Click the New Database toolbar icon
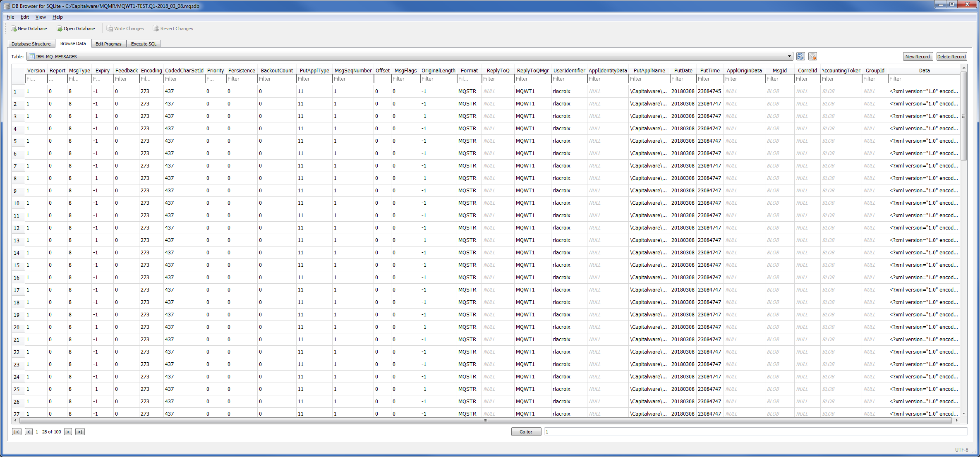This screenshot has width=980, height=457. (14, 29)
